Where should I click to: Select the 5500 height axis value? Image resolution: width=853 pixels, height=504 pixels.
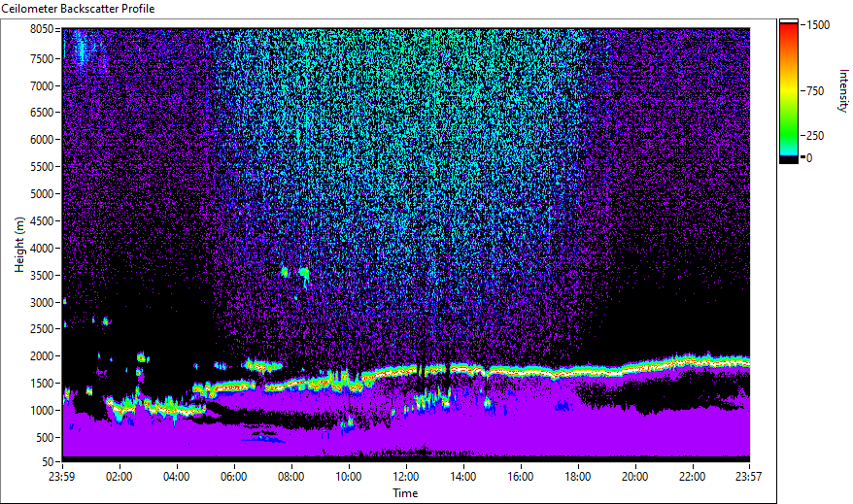tap(42, 167)
